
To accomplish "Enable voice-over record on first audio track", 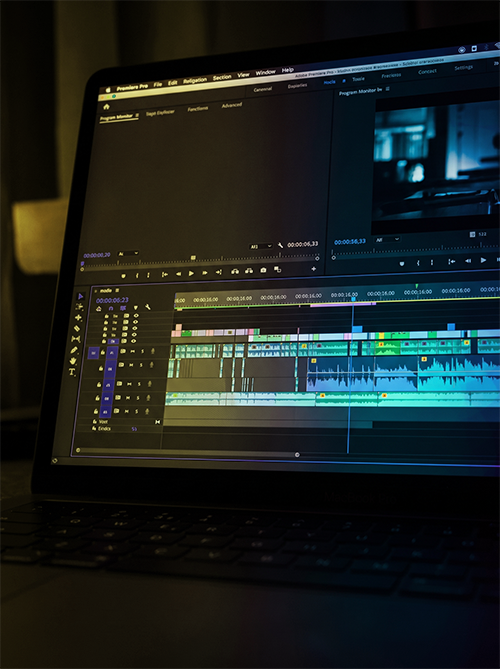I will [153, 351].
